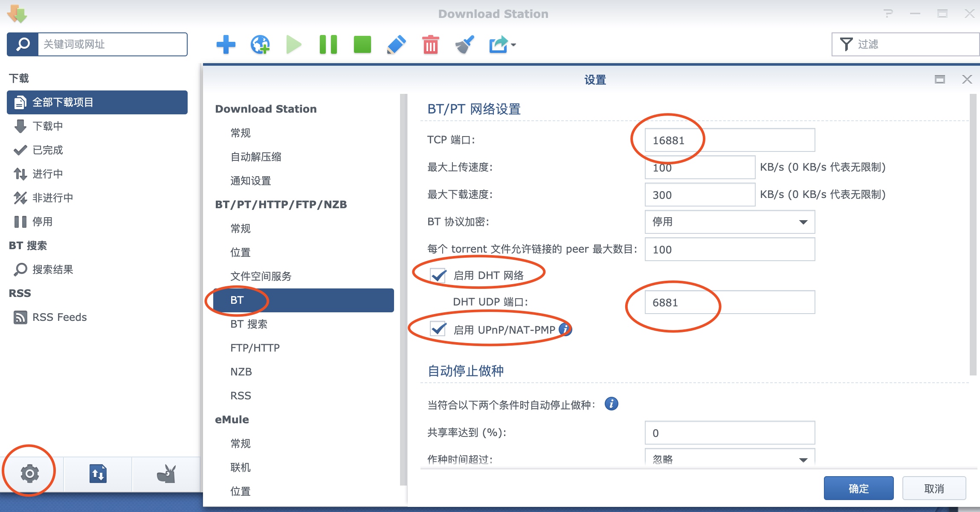
Task: Open BT 协议加密 dropdown
Action: (x=730, y=222)
